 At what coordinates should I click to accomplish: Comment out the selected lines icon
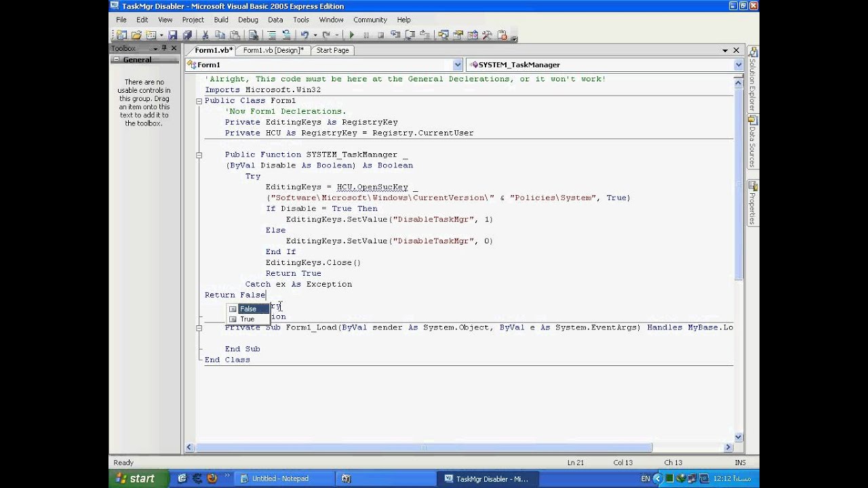tap(271, 35)
